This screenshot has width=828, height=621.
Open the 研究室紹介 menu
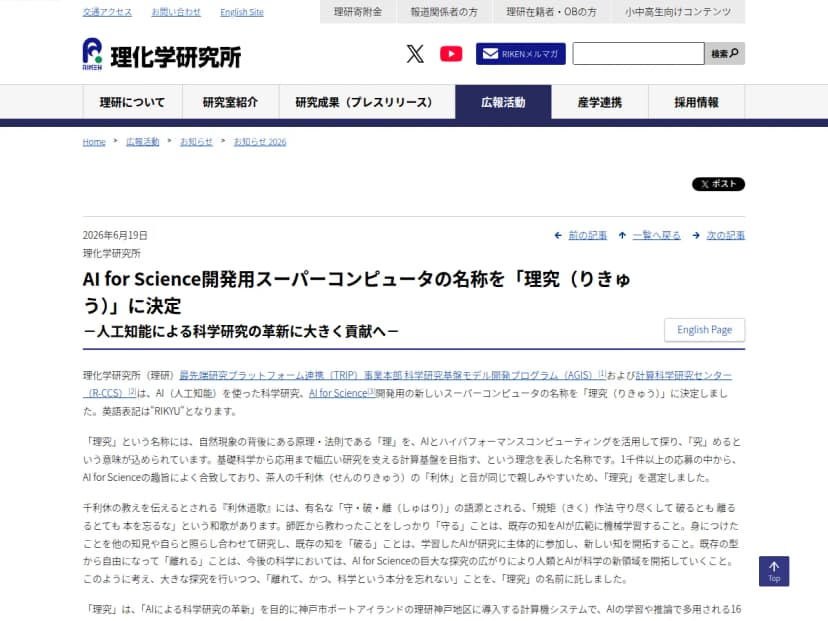(230, 102)
